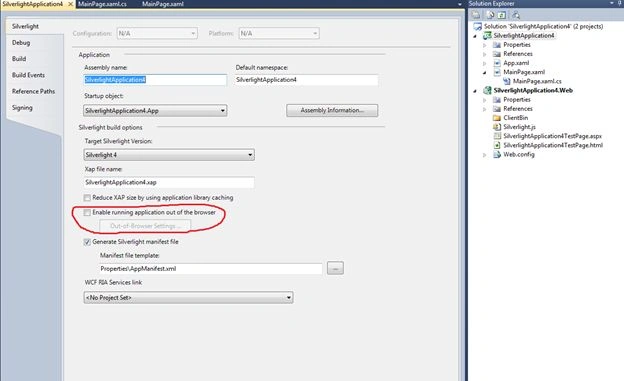Click the Manifest file template text field
Screen dimensions: 624x381
click(x=211, y=269)
